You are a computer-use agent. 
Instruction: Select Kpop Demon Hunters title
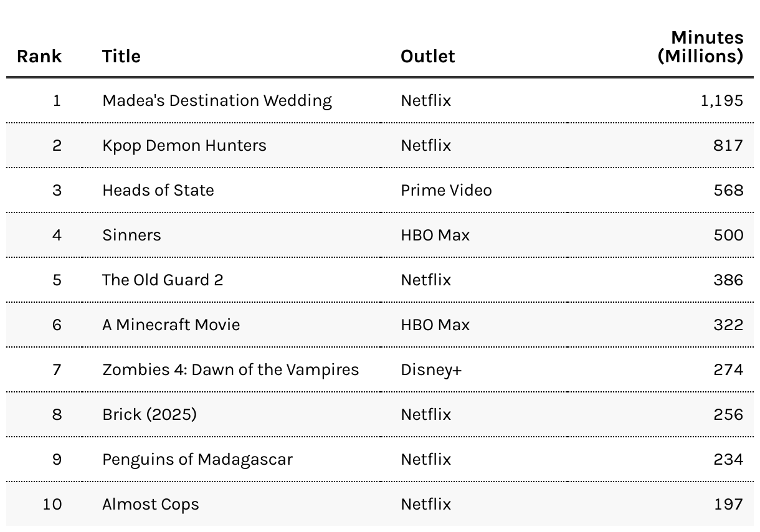(184, 146)
